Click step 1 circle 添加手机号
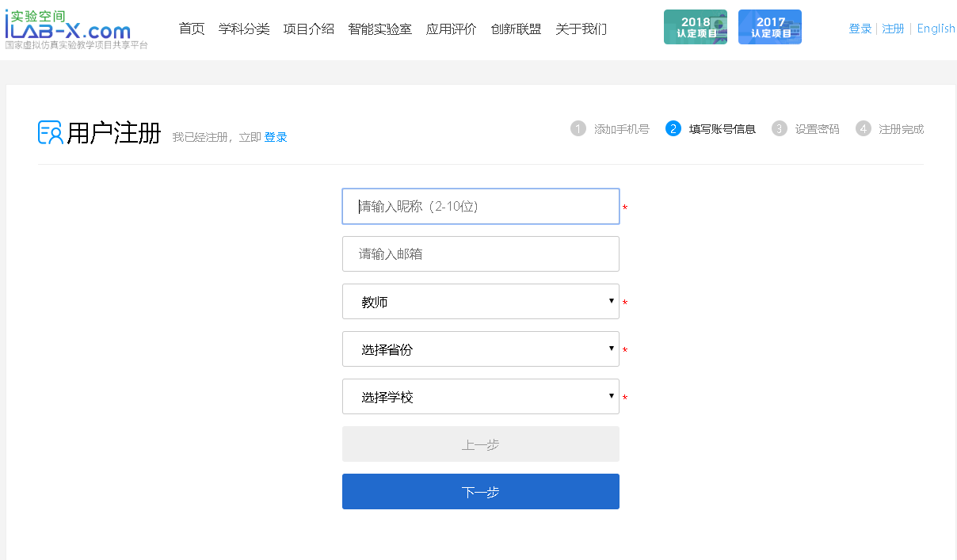The width and height of the screenshot is (957, 560). (x=578, y=129)
